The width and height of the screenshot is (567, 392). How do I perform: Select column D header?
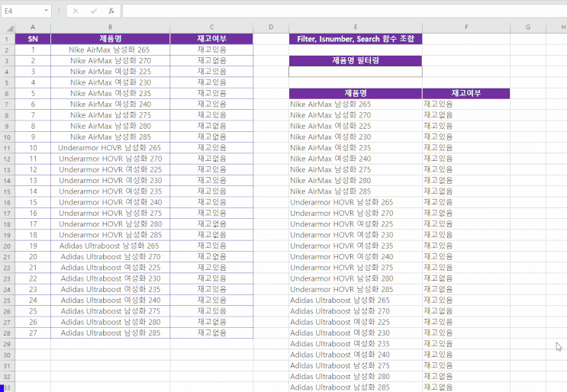click(271, 27)
